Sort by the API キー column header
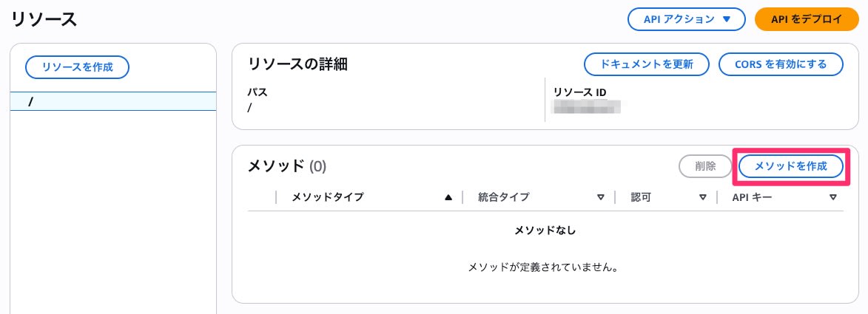This screenshot has height=314, width=868. click(x=753, y=197)
